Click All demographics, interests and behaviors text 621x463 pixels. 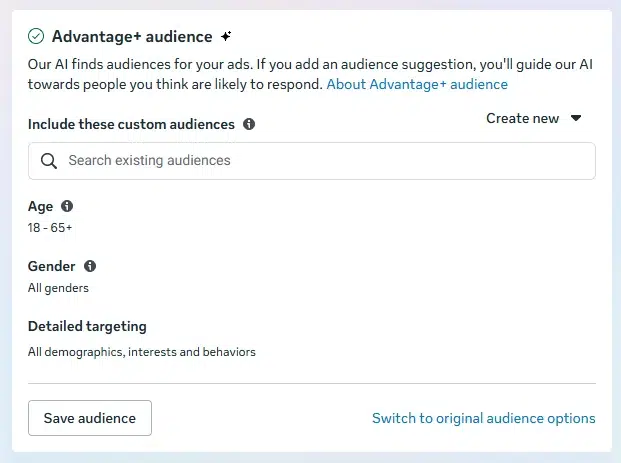[142, 352]
